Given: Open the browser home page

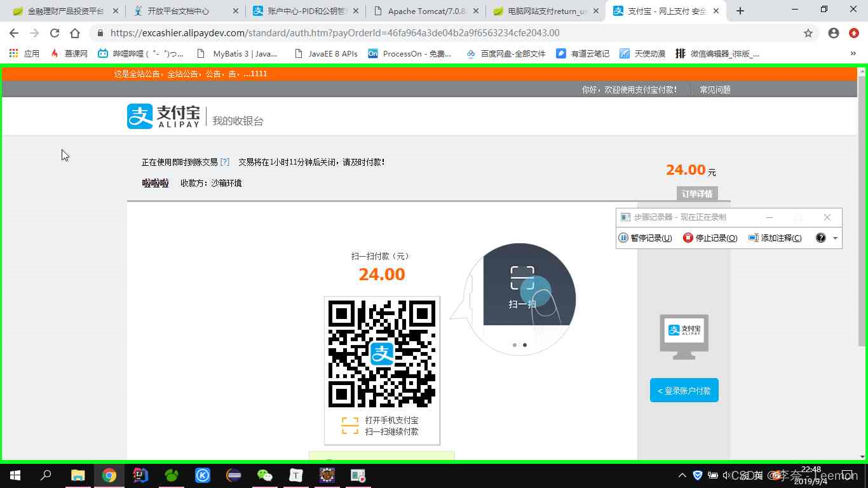Looking at the screenshot, I should (x=75, y=33).
